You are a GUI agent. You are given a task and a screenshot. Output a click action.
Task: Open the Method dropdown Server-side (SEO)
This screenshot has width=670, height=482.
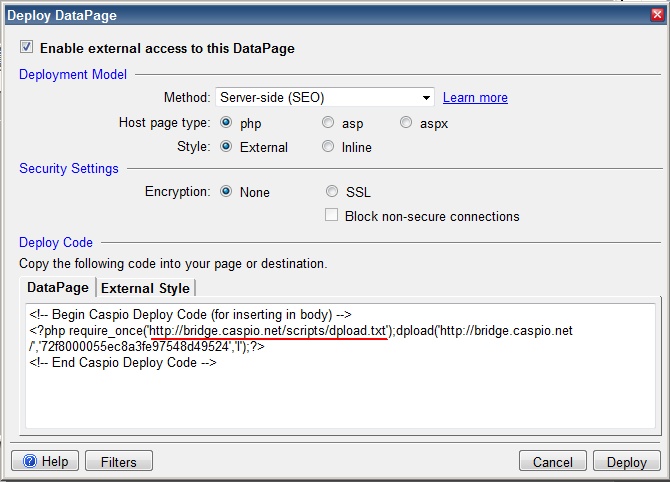325,97
